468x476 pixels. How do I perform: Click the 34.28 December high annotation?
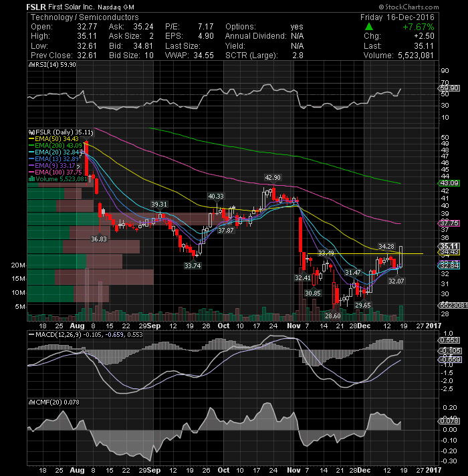[x=386, y=246]
